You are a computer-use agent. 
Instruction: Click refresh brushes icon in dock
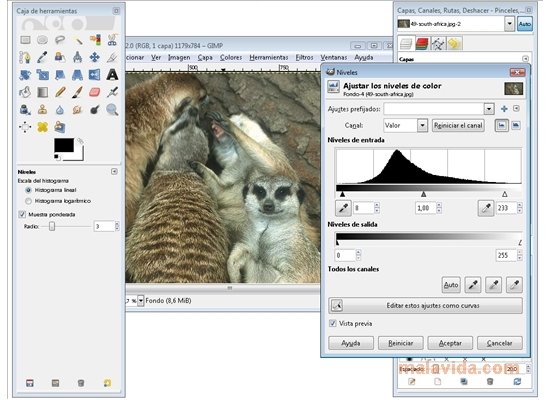point(517,381)
